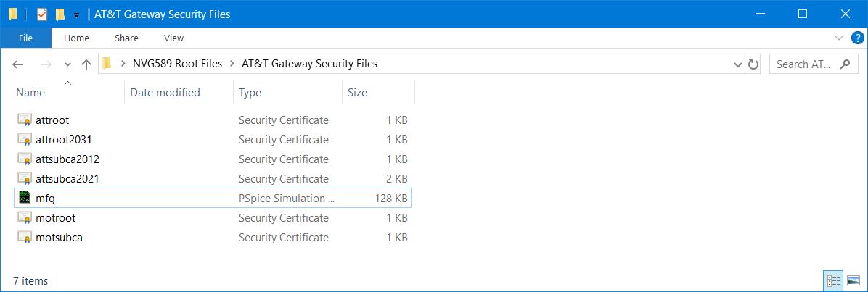Viewport: 868px width, 292px height.
Task: Close the AT&T Gateway Security Files window
Action: [x=846, y=14]
